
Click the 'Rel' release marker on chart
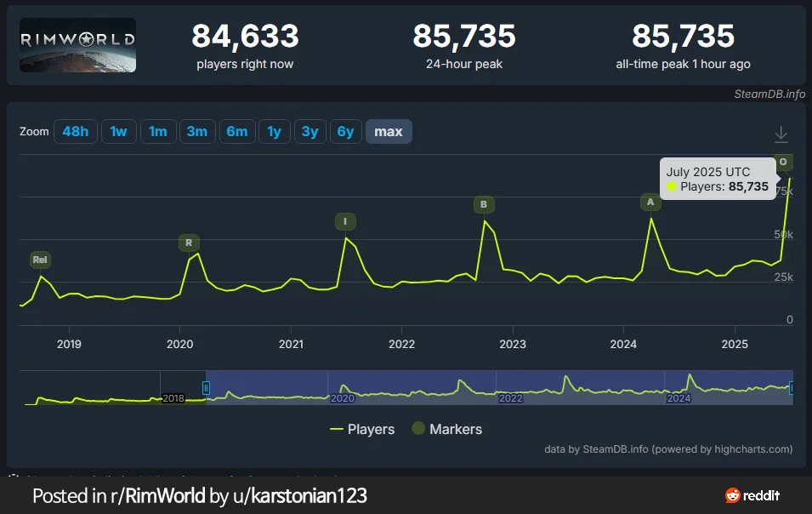tap(40, 260)
